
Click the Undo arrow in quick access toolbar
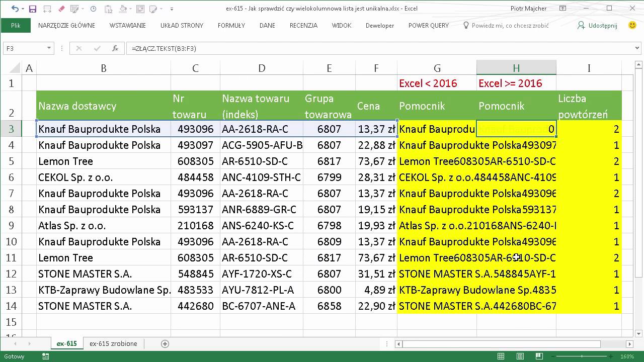14,9
